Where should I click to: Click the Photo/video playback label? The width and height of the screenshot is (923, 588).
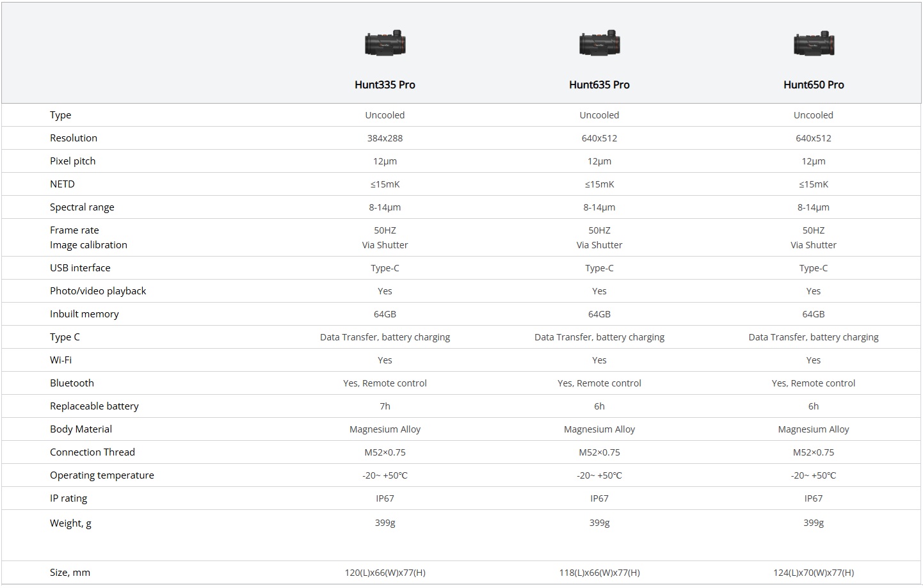click(x=98, y=291)
